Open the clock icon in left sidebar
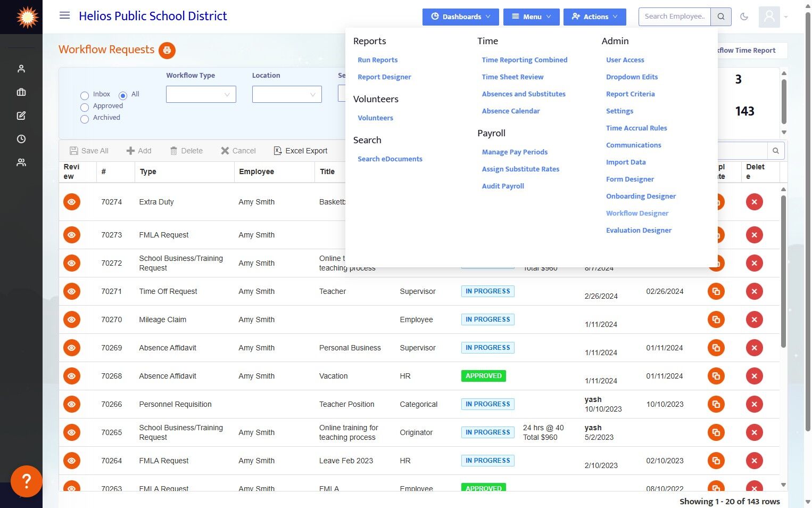The height and width of the screenshot is (508, 812). 21,139
